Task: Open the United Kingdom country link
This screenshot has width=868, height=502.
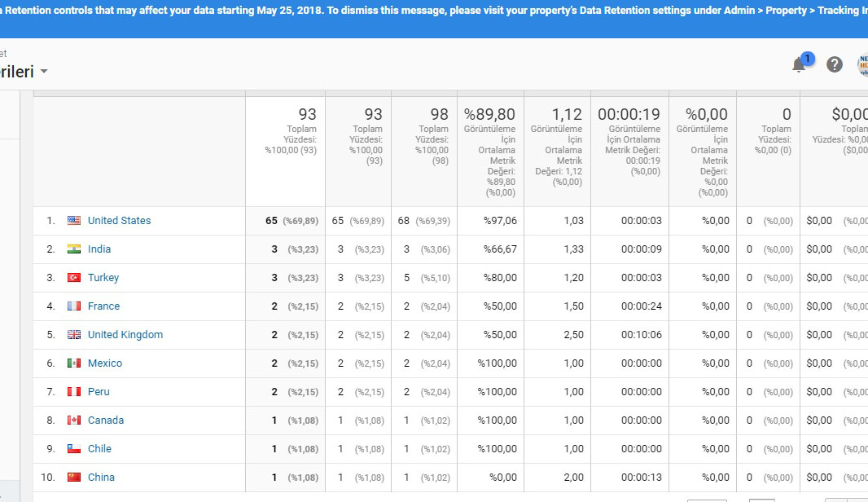Action: (x=125, y=335)
